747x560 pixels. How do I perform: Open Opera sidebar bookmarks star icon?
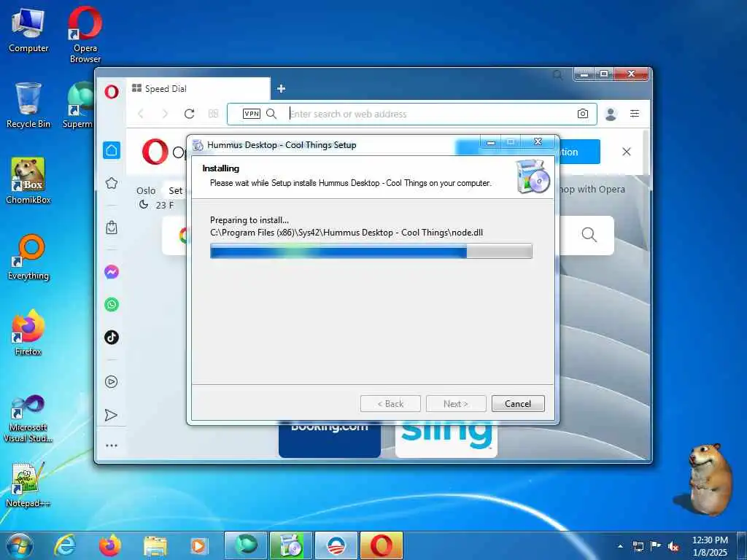tap(112, 183)
